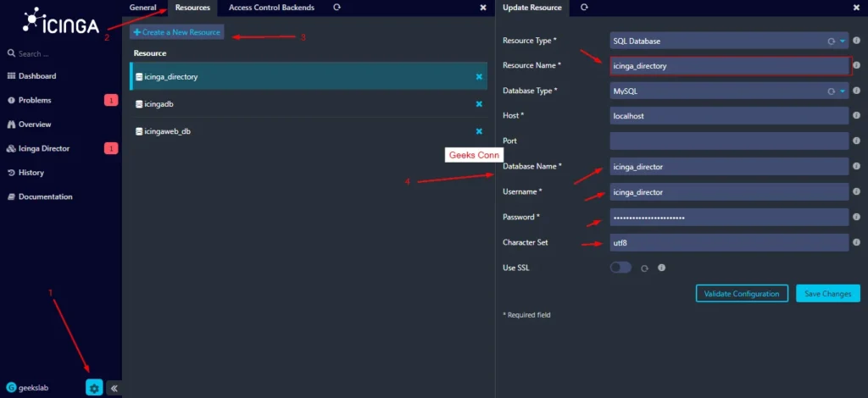Screen dimensions: 868x398
Task: Select the icingaweb_db resource row
Action: 309,131
